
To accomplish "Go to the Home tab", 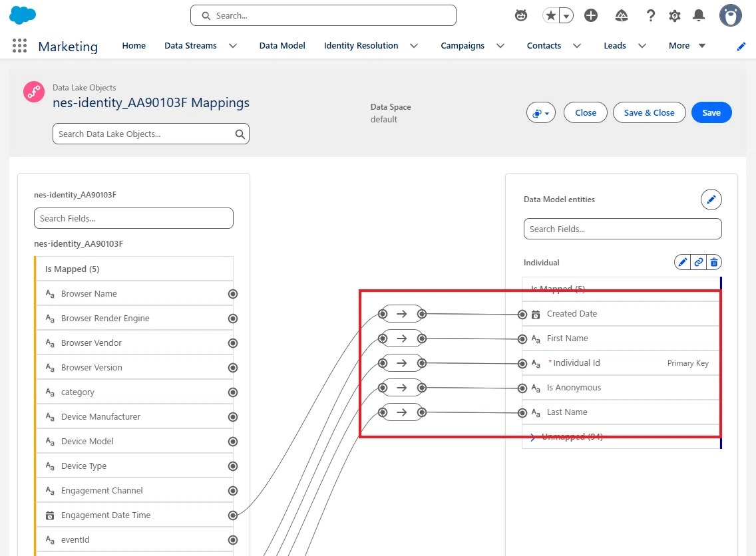I will [x=134, y=46].
